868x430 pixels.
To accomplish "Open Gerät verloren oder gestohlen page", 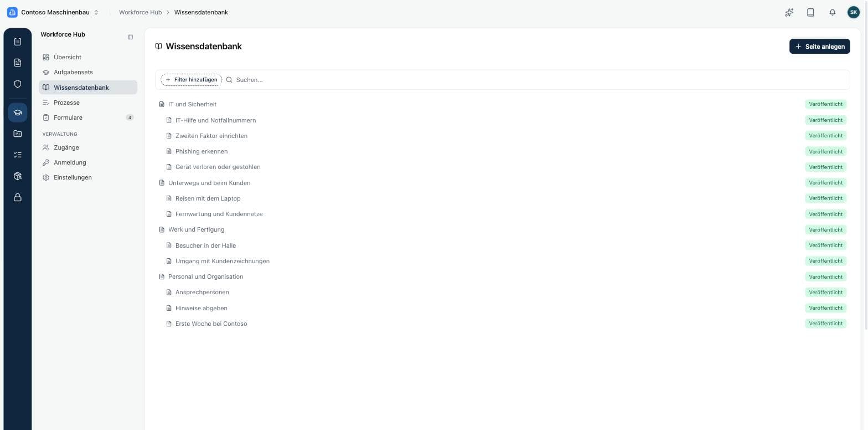I will [x=218, y=167].
